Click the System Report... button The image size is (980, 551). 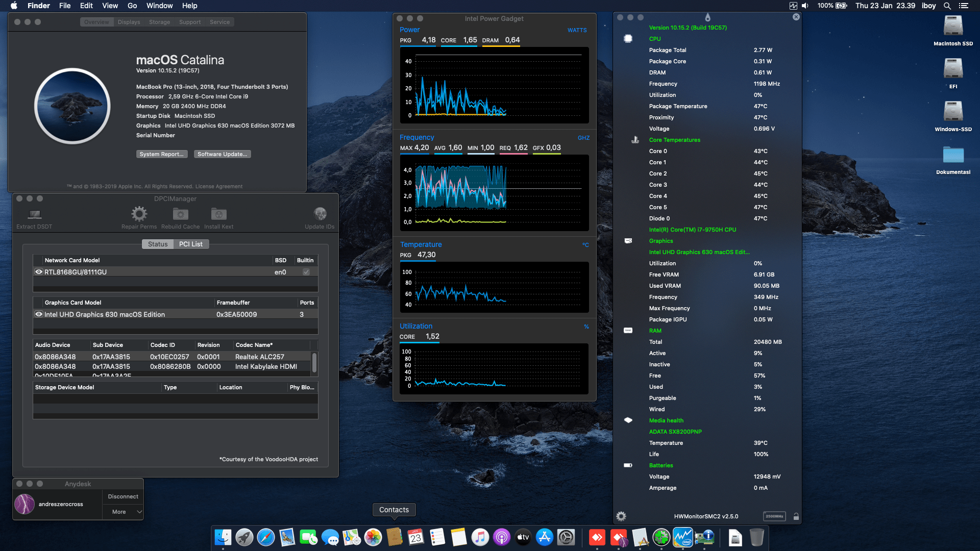tap(162, 154)
